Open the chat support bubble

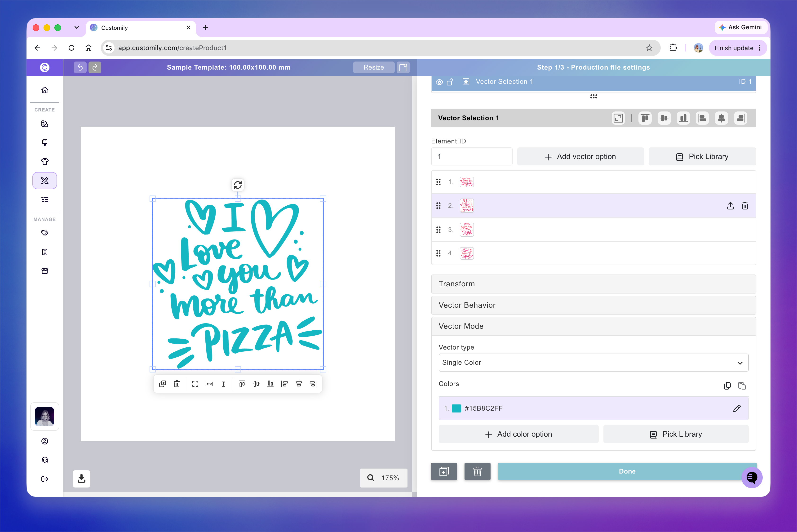click(752, 477)
